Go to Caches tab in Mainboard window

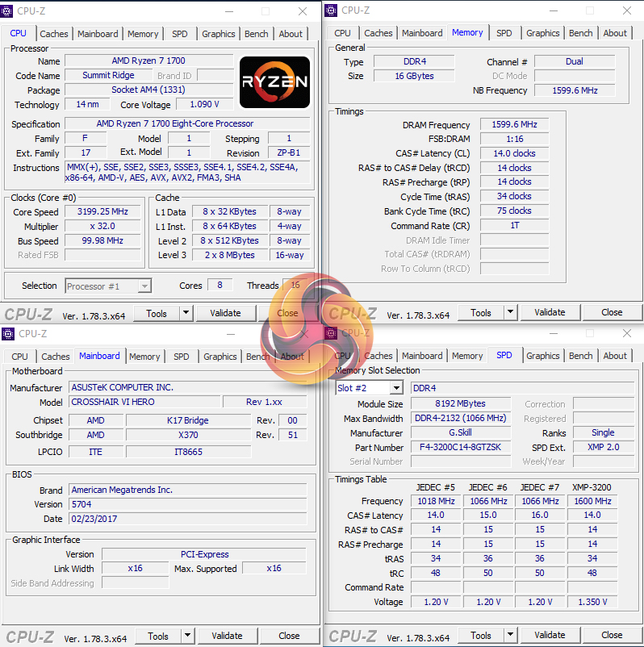click(x=56, y=357)
